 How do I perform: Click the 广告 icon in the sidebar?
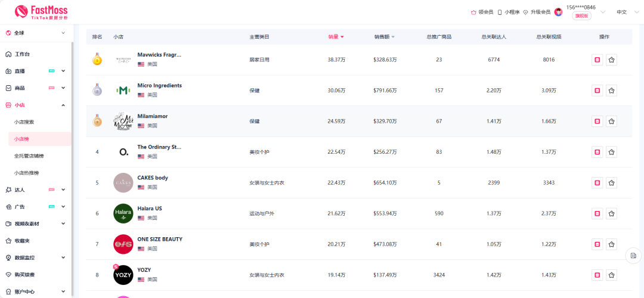click(8, 206)
